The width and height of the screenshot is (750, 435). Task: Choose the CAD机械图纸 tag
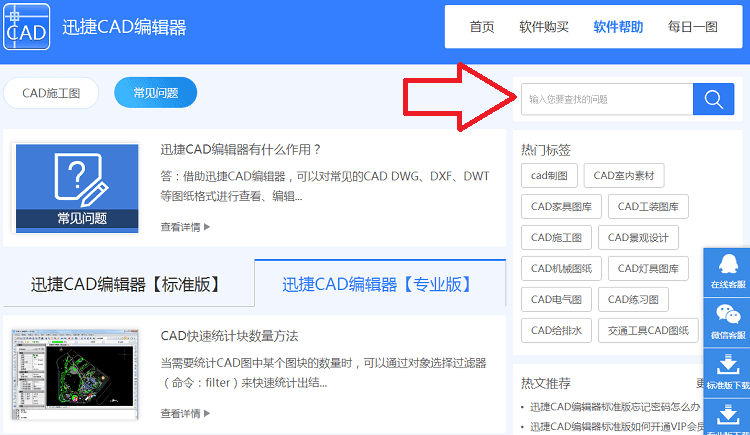point(561,268)
